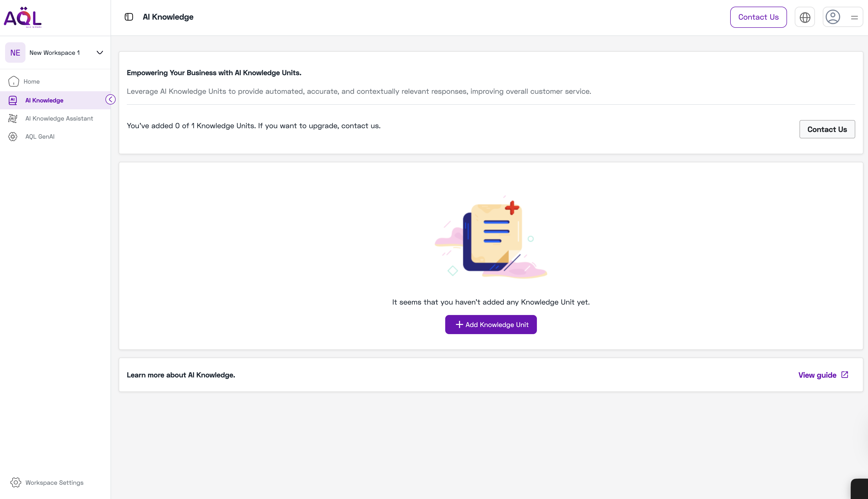Click Contact Us in the header
Image resolution: width=868 pixels, height=499 pixels.
point(758,17)
